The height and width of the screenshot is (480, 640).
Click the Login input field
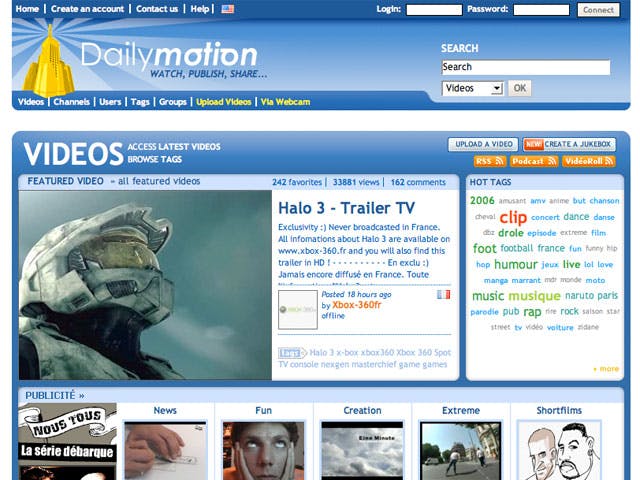point(434,10)
